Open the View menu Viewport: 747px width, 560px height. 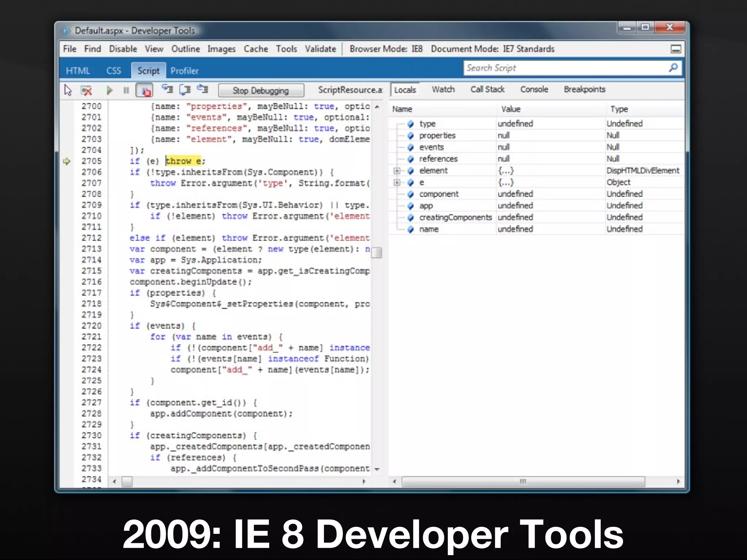tap(154, 49)
